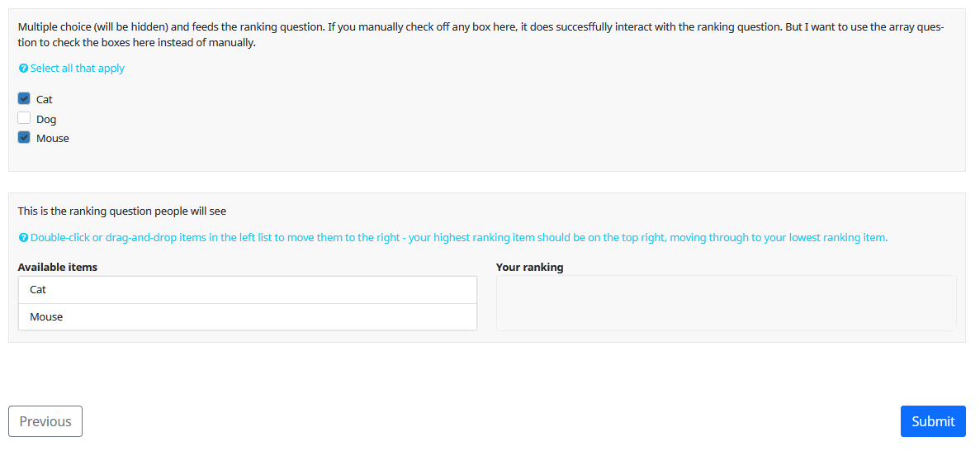Screen dimensions: 980x456
Task: Click the help icon before the ranking instructions
Action: pyautogui.click(x=23, y=238)
